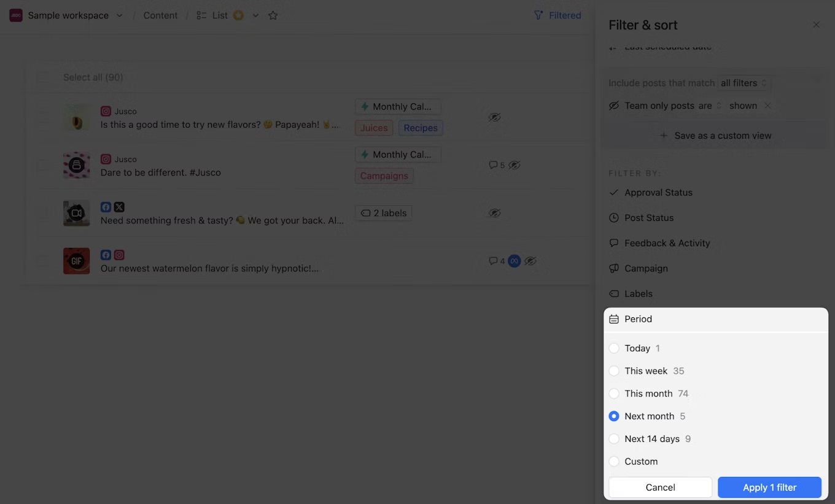Remove the Team only posts filter
The height and width of the screenshot is (504, 835).
tap(767, 106)
